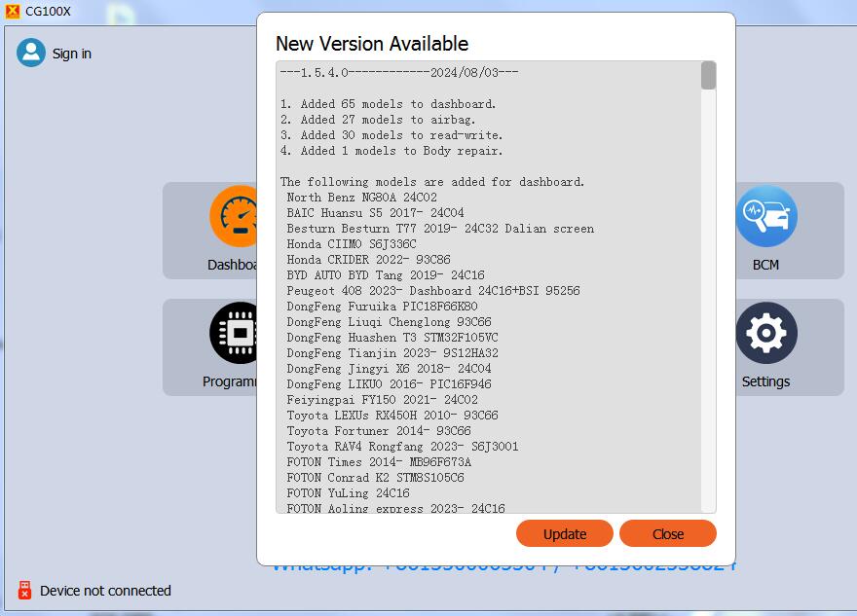This screenshot has height=616, width=857.
Task: Click the 1.5.4.0 version header line
Action: coord(398,73)
